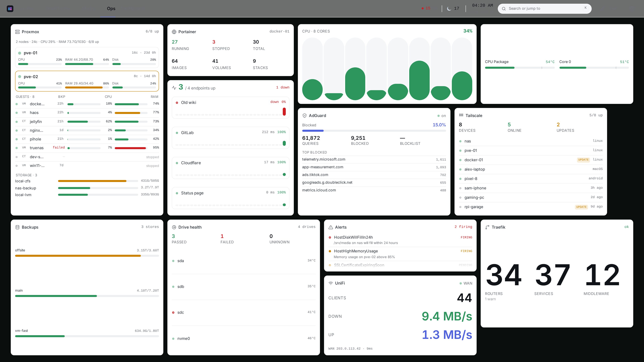Open the HostHighMemoryUsage alert
The height and width of the screenshot is (362, 644).
click(x=400, y=254)
